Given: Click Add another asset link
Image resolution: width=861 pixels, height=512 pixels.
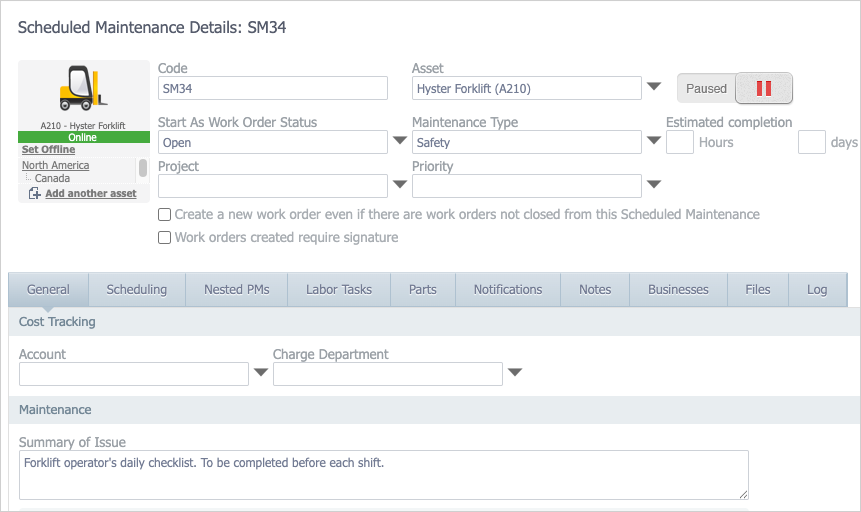Looking at the screenshot, I should (90, 193).
